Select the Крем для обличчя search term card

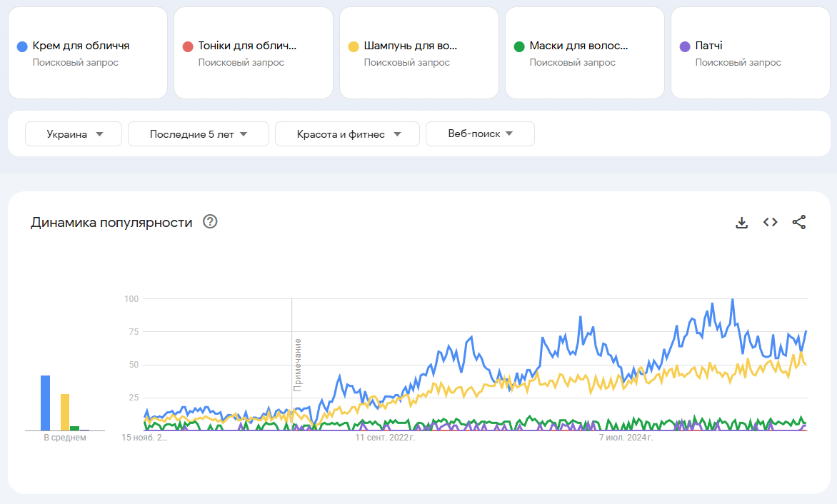81,46
